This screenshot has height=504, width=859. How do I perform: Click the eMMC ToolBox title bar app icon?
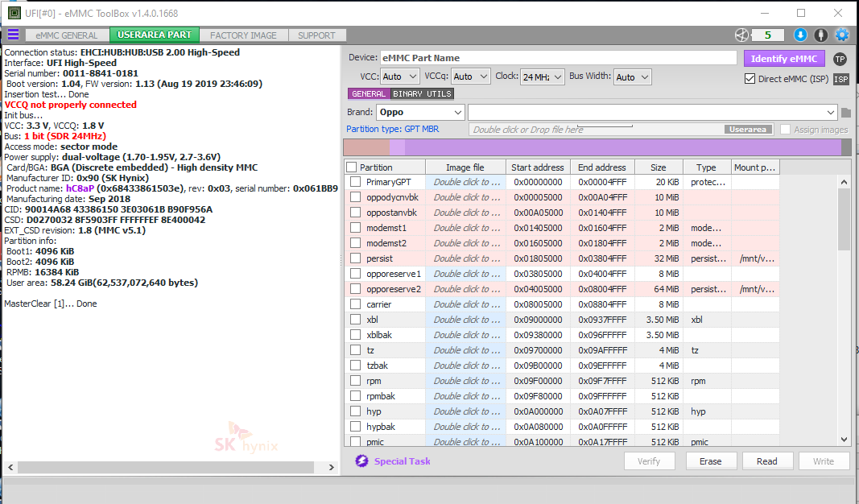click(x=14, y=13)
